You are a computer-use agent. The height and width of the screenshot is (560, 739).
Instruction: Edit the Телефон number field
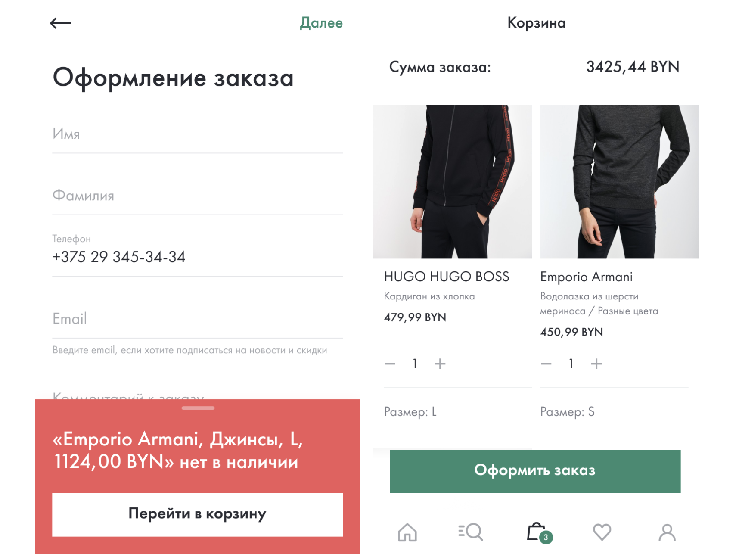tap(197, 257)
